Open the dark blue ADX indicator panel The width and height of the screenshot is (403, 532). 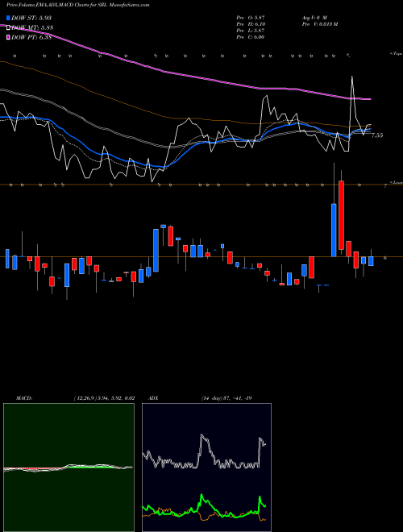click(206, 468)
